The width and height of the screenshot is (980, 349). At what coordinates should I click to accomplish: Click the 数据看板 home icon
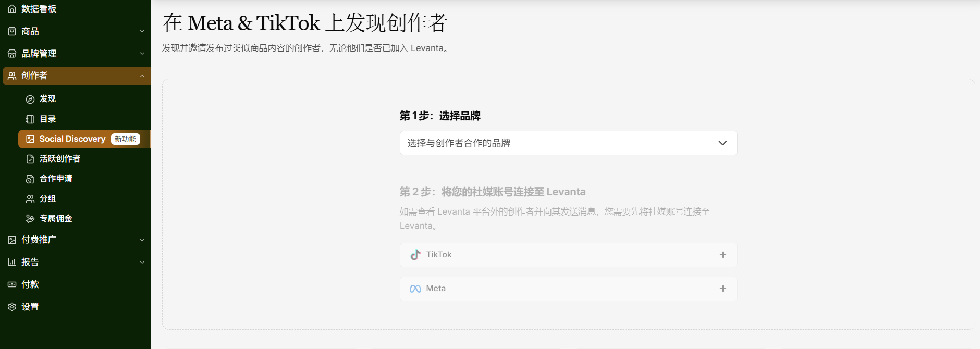click(x=12, y=9)
